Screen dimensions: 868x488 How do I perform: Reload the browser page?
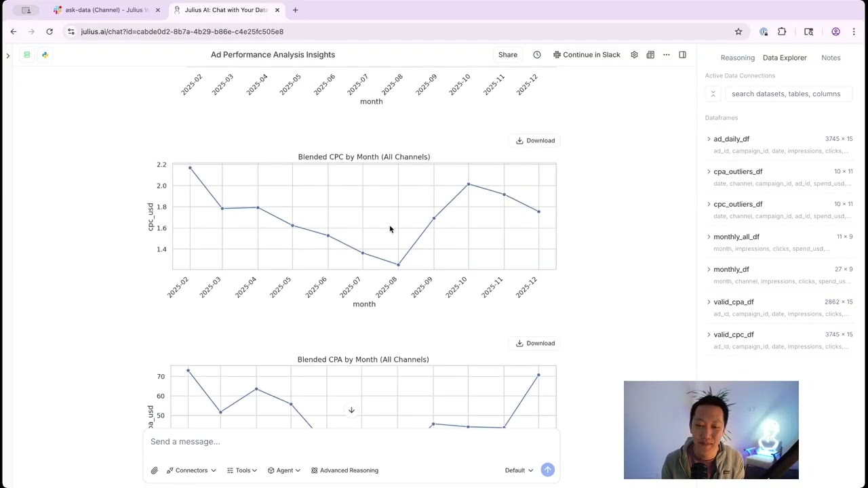pos(50,32)
